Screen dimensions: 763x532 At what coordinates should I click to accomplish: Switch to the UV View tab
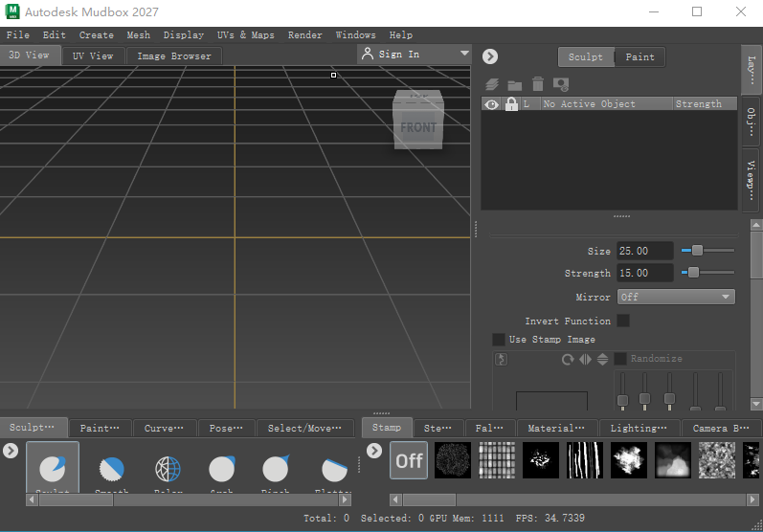coord(93,55)
